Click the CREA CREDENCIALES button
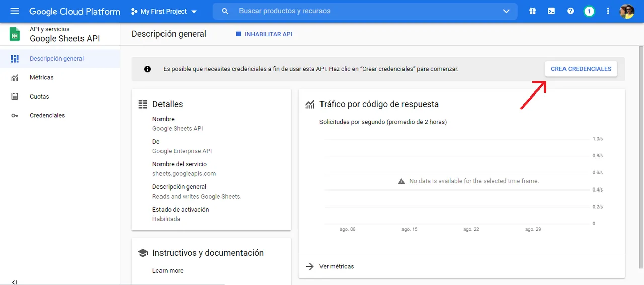The height and width of the screenshot is (285, 644). [x=581, y=69]
